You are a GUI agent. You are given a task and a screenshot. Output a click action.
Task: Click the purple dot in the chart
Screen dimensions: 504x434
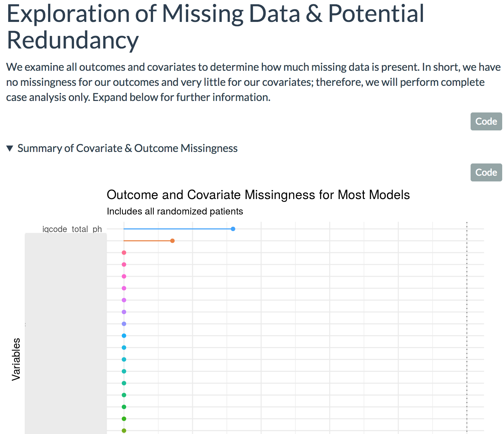click(124, 312)
